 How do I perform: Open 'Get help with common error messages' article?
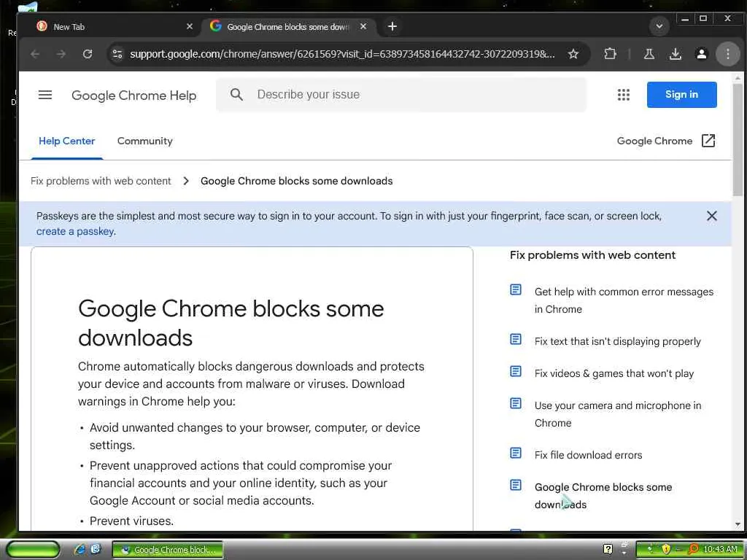point(624,300)
